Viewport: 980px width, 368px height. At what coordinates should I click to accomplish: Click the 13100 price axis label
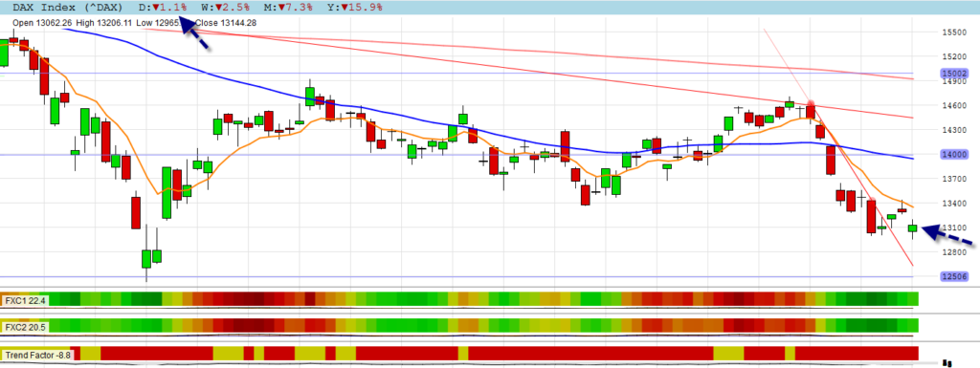pyautogui.click(x=954, y=227)
